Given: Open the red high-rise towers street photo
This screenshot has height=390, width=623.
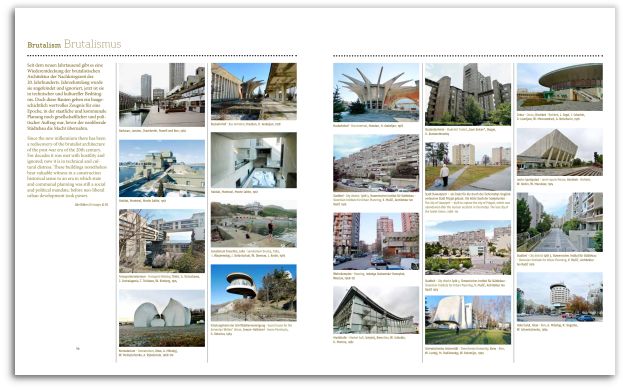Looking at the screenshot, I should [x=376, y=241].
